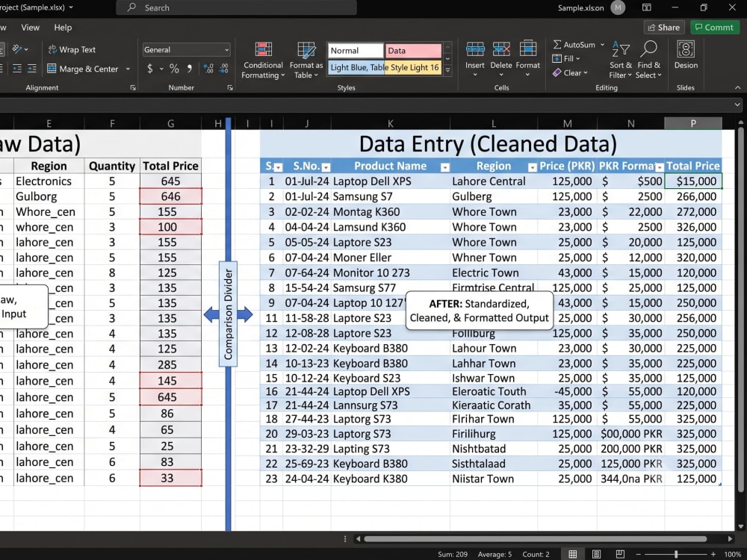Viewport: 747px width, 560px height.
Task: Expand the cell styles gallery
Action: click(447, 70)
